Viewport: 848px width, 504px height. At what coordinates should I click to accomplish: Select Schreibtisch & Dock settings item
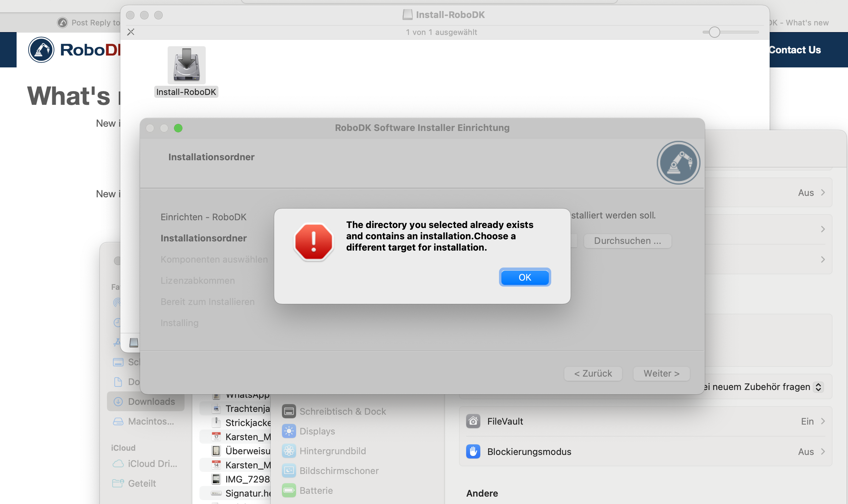click(342, 411)
